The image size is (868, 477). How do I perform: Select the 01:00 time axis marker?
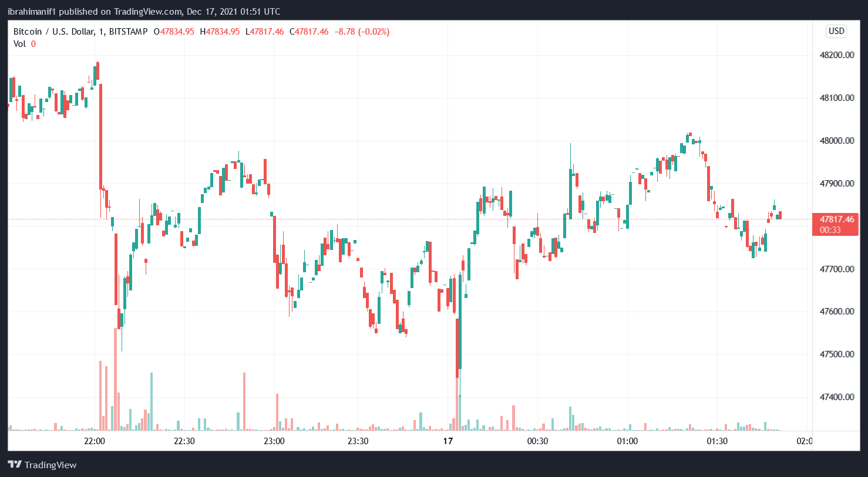627,441
